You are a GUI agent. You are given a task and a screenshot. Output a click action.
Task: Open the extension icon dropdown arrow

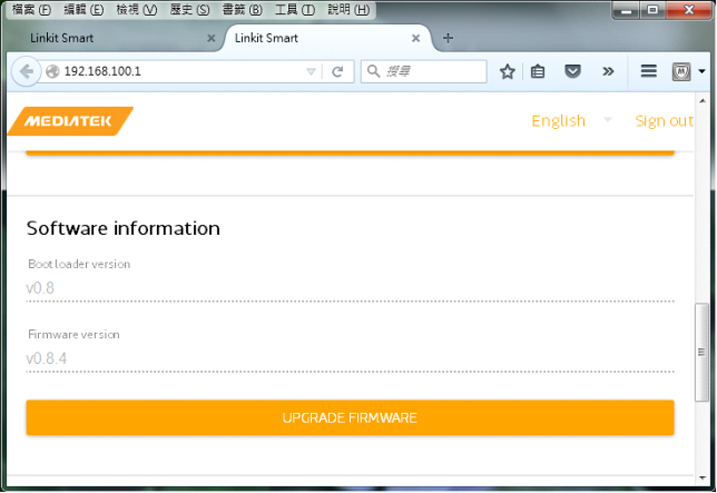pos(702,71)
